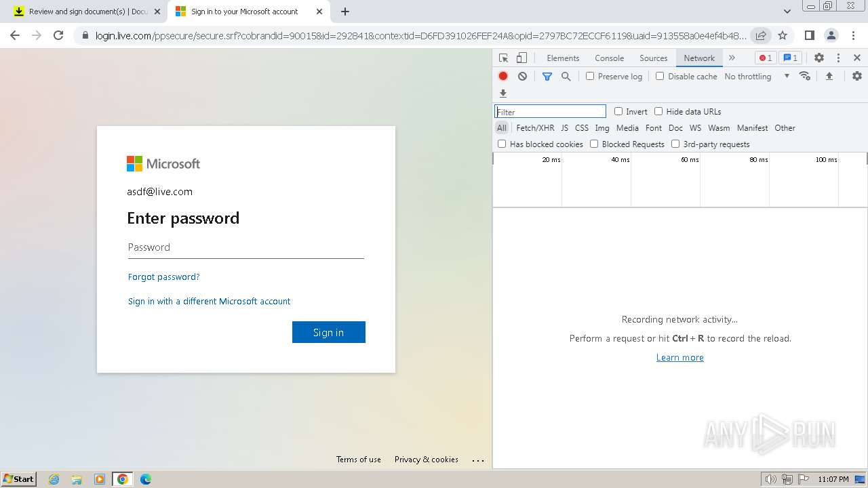The height and width of the screenshot is (488, 868).
Task: Open the issues badge showing 1
Action: coord(790,58)
